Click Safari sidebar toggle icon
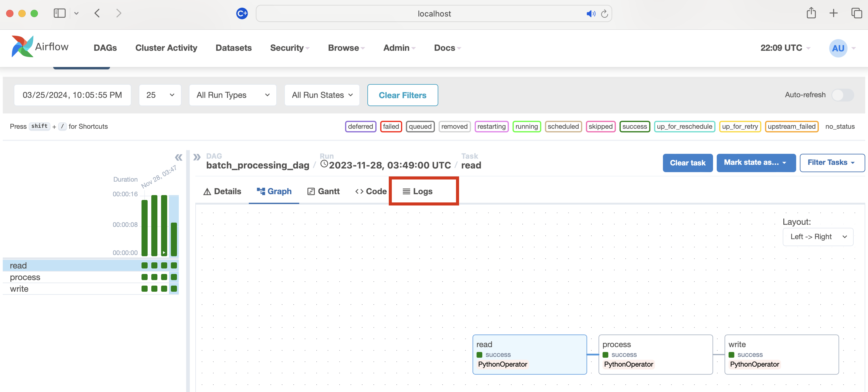The height and width of the screenshot is (392, 868). 60,13
